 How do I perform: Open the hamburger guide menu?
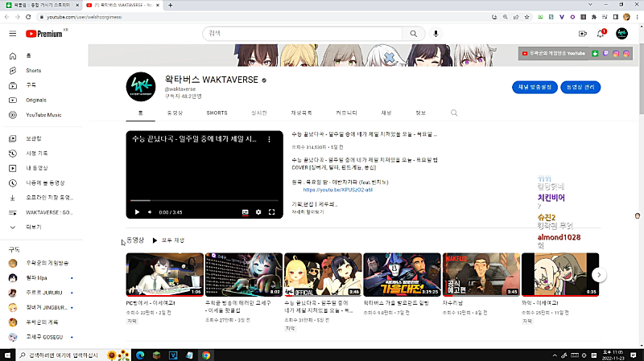point(12,33)
